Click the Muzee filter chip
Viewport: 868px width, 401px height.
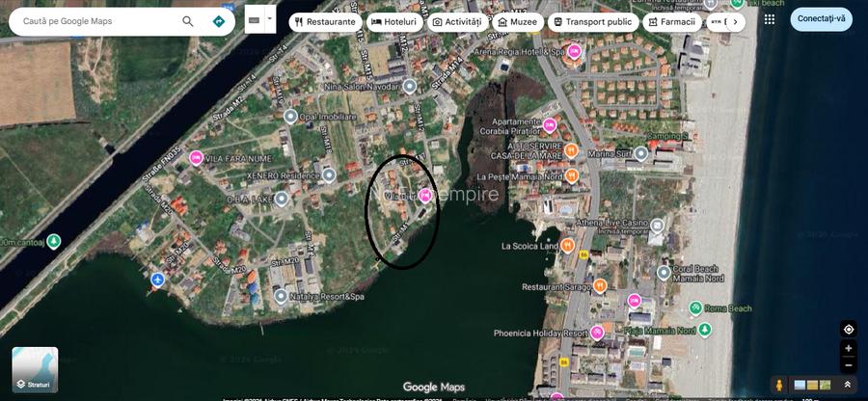pos(516,21)
